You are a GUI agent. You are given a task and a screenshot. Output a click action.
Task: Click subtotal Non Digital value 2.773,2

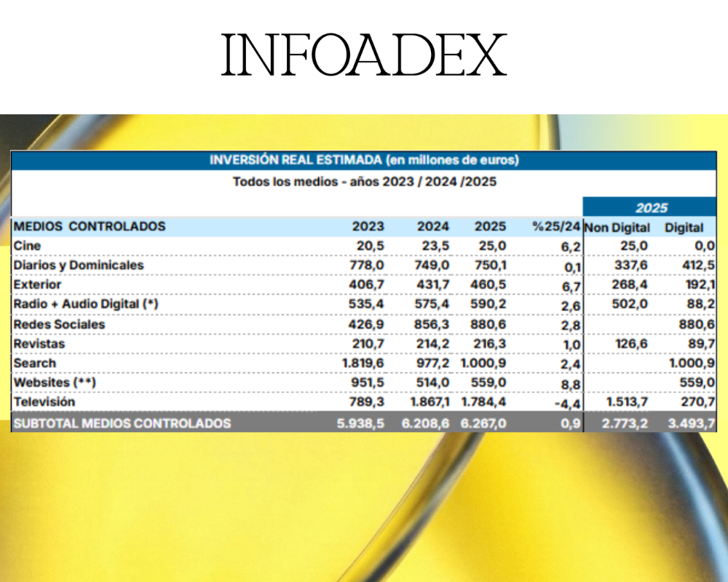tap(625, 423)
